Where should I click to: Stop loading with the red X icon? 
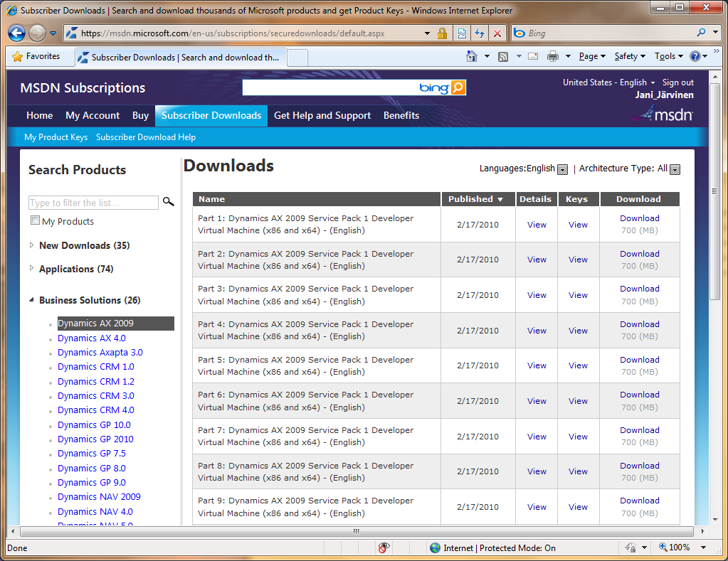[497, 33]
